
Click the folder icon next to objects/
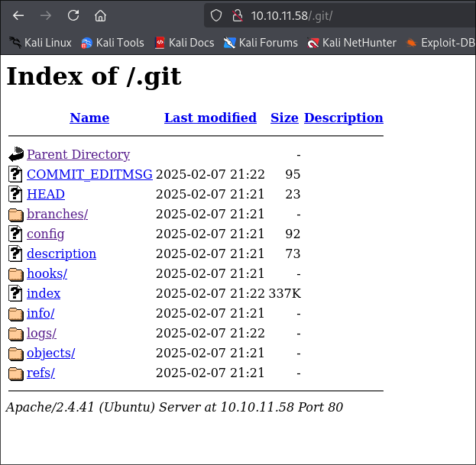coord(16,353)
